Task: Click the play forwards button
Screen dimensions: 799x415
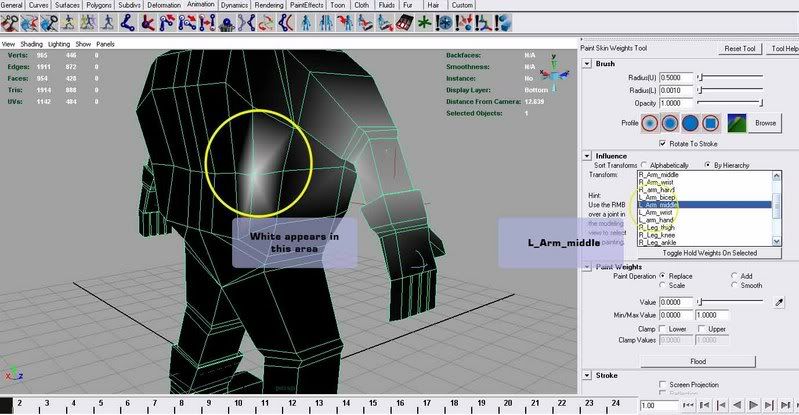Action: [753, 405]
